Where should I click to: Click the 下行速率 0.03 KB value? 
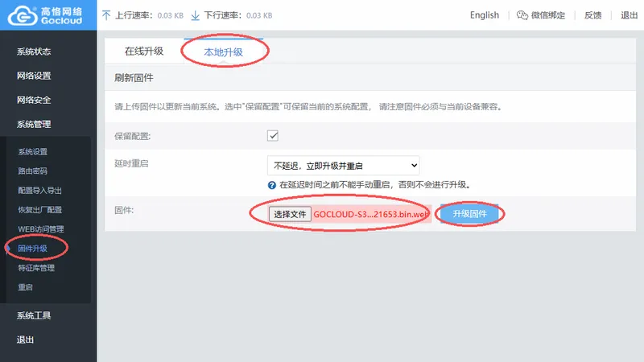point(259,15)
